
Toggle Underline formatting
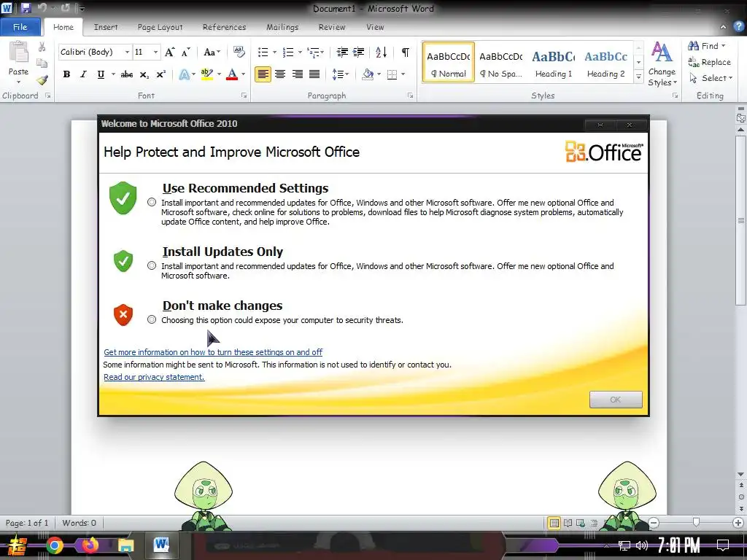pyautogui.click(x=101, y=74)
